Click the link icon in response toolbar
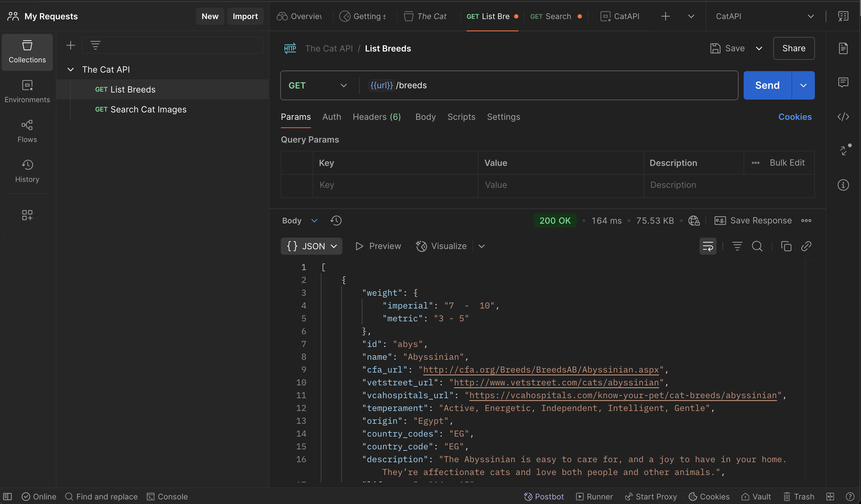Viewport: 861px width, 504px height. (806, 246)
